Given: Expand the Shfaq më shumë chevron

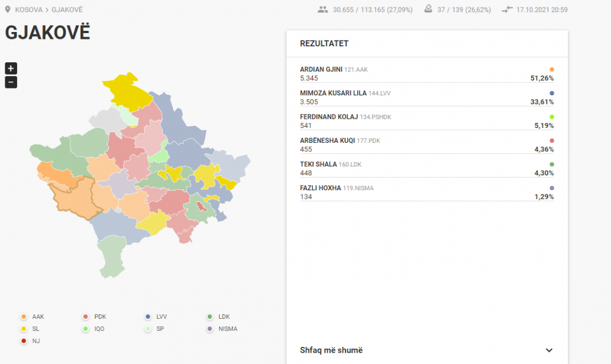Looking at the screenshot, I should (549, 350).
